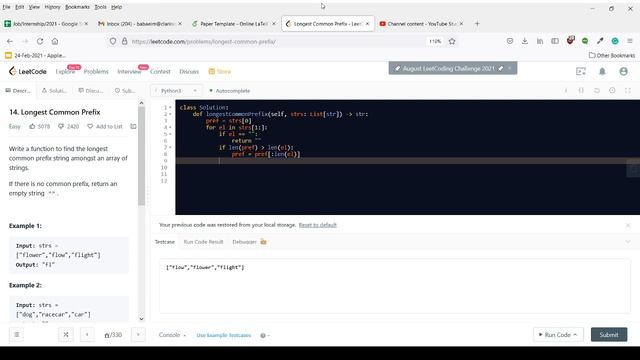The image size is (640, 360).
Task: Bookmark this page with the star icon
Action: click(452, 41)
